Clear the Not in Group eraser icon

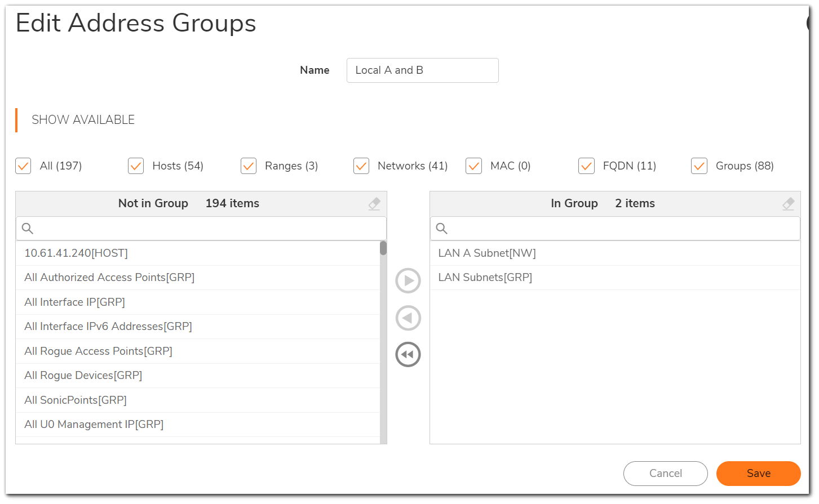click(x=374, y=204)
